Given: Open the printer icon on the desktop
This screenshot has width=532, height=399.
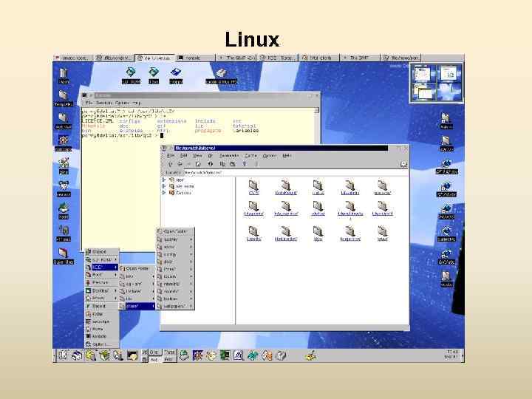Looking at the screenshot, I should 221,75.
